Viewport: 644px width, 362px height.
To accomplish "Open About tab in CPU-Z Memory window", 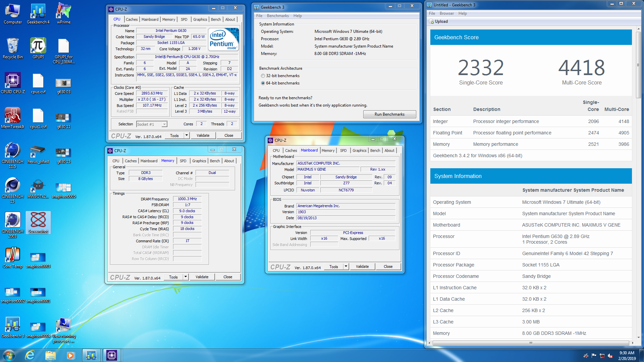I will coord(229,161).
